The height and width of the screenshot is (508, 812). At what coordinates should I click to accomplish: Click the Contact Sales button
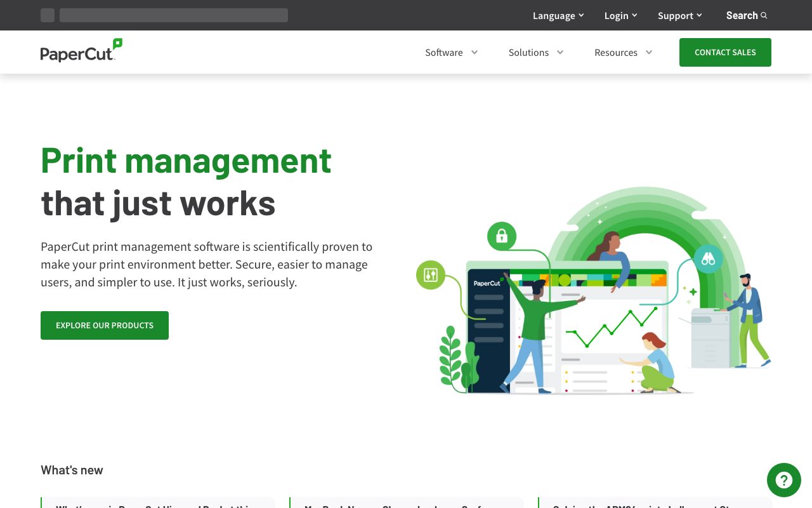point(725,52)
